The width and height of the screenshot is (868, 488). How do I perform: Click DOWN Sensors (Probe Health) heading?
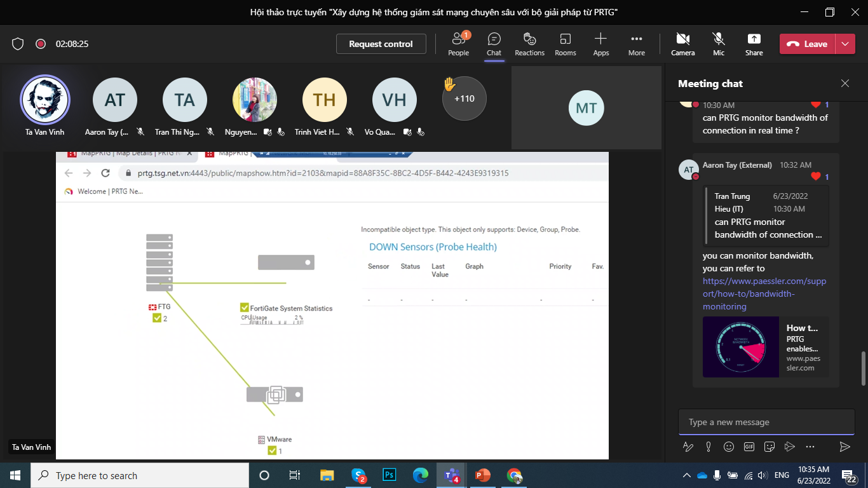click(433, 247)
